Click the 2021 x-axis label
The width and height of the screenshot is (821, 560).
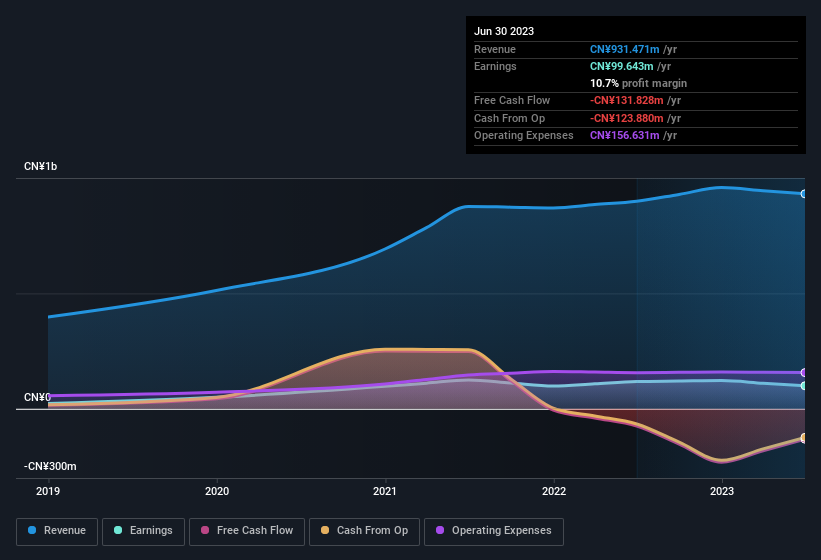coord(385,491)
